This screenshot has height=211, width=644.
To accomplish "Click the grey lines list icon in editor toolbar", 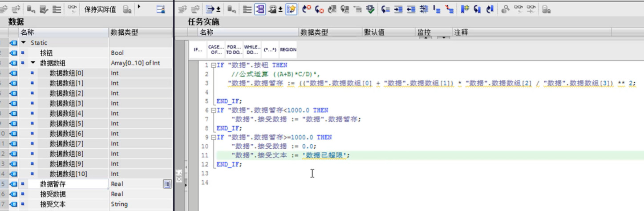I will click(247, 9).
